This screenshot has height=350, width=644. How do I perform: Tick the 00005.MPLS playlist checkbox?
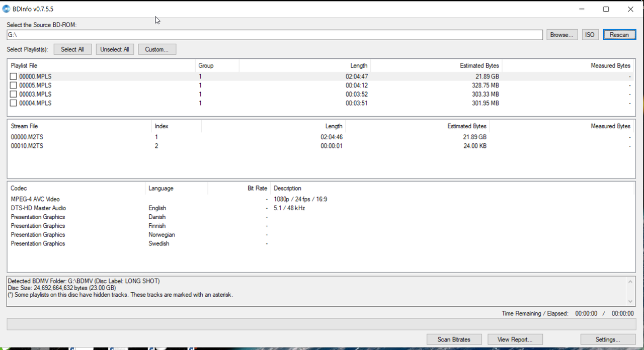pos(14,85)
